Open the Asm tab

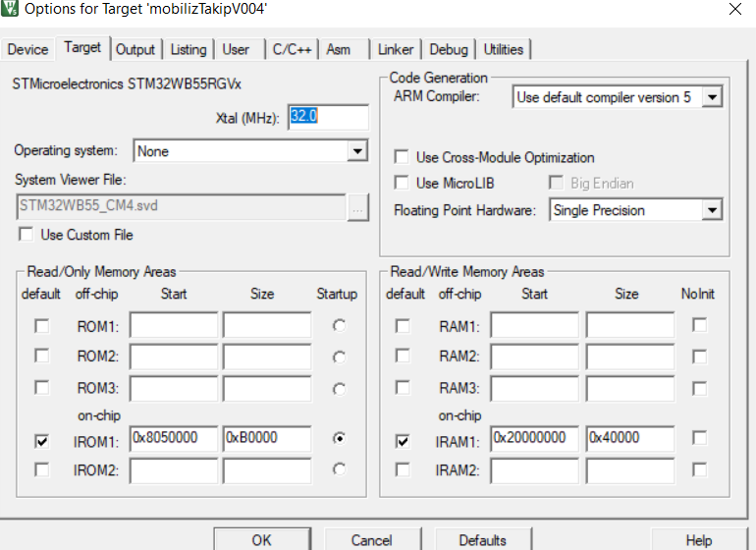coord(339,49)
